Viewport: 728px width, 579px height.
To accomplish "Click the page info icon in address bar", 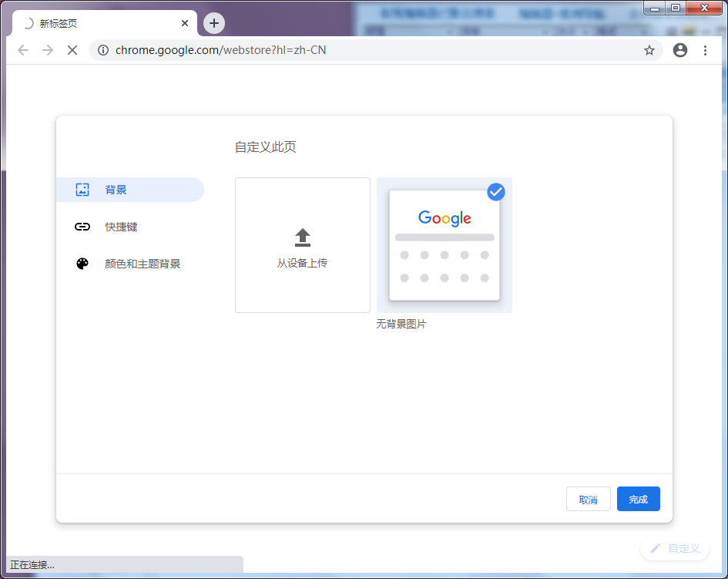I will [103, 49].
